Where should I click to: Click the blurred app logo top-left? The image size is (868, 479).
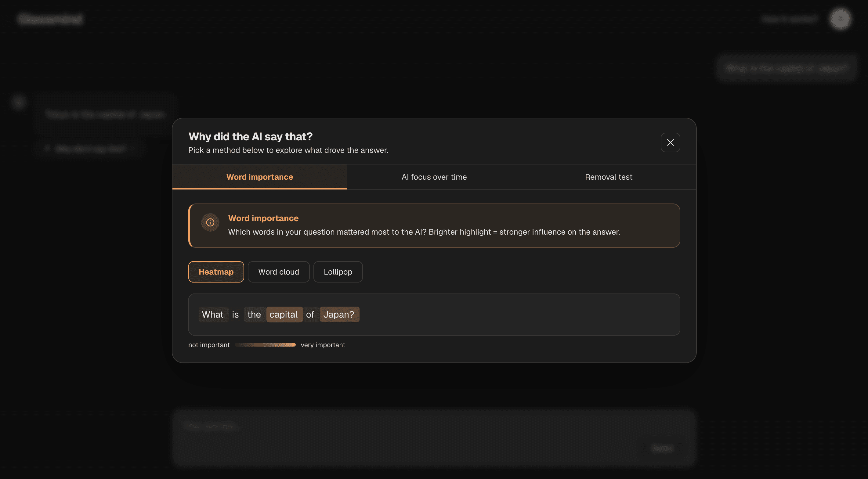click(x=50, y=19)
